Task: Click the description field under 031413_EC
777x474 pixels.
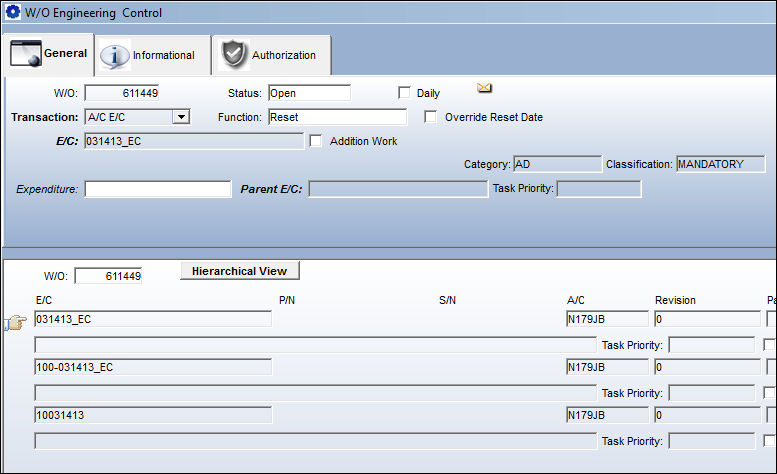Action: click(x=315, y=345)
